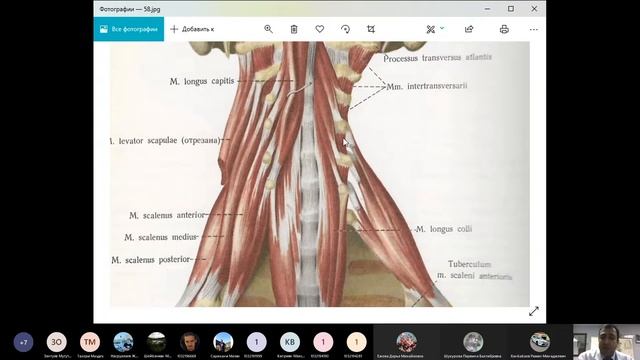640x360 pixels.
Task: Enter full screen with the diagonal arrows icon
Action: click(533, 311)
